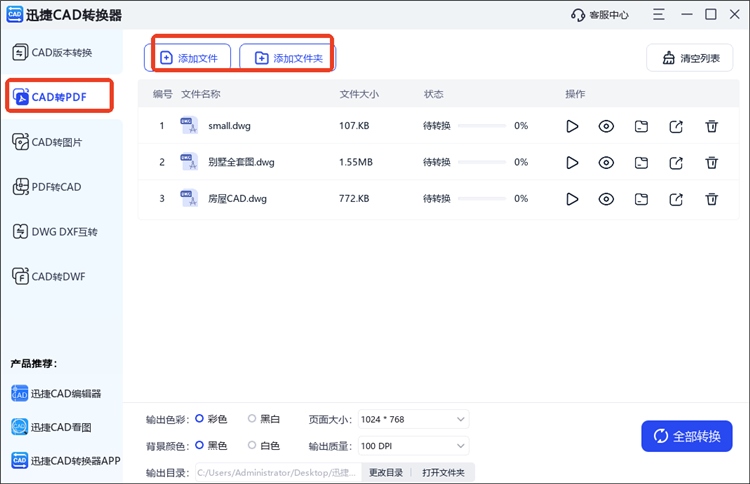The image size is (750, 484).
Task: Click 全部转换 to convert all files
Action: [687, 436]
